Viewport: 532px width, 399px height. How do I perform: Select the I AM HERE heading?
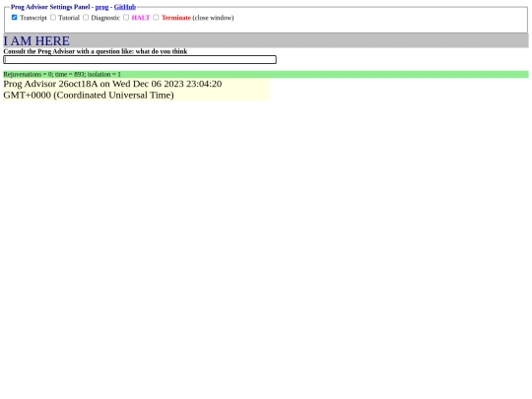(36, 41)
